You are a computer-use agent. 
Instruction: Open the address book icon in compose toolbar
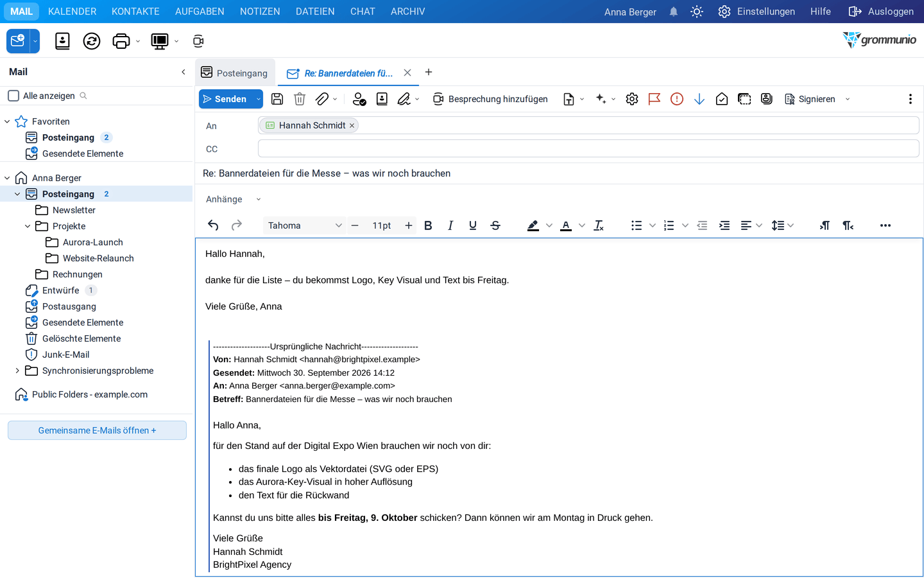coord(382,99)
